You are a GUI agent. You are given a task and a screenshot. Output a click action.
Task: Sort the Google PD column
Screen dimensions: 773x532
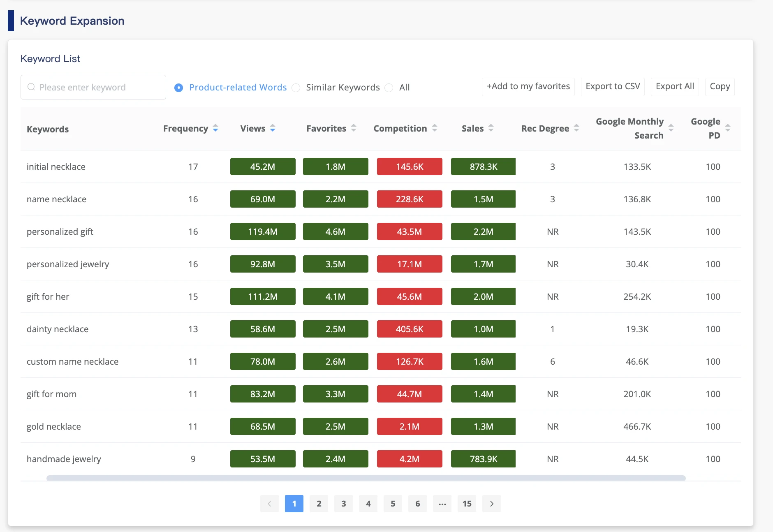[727, 128]
